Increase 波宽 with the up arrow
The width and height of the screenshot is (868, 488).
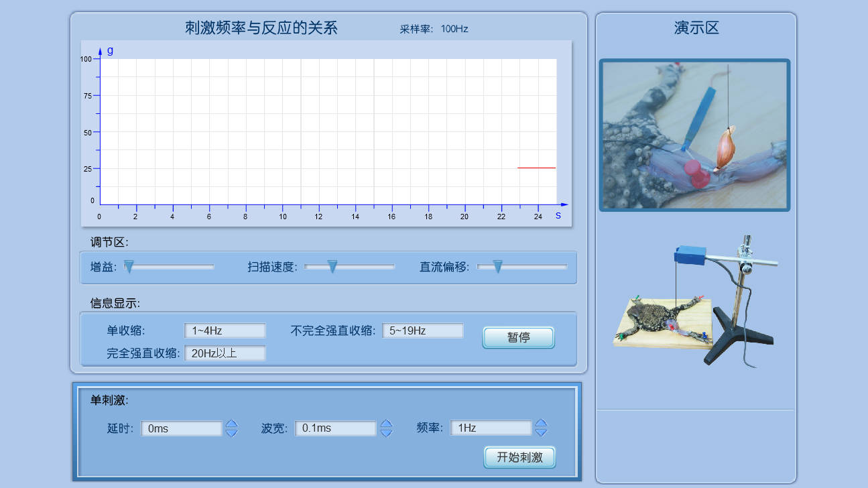pos(386,424)
